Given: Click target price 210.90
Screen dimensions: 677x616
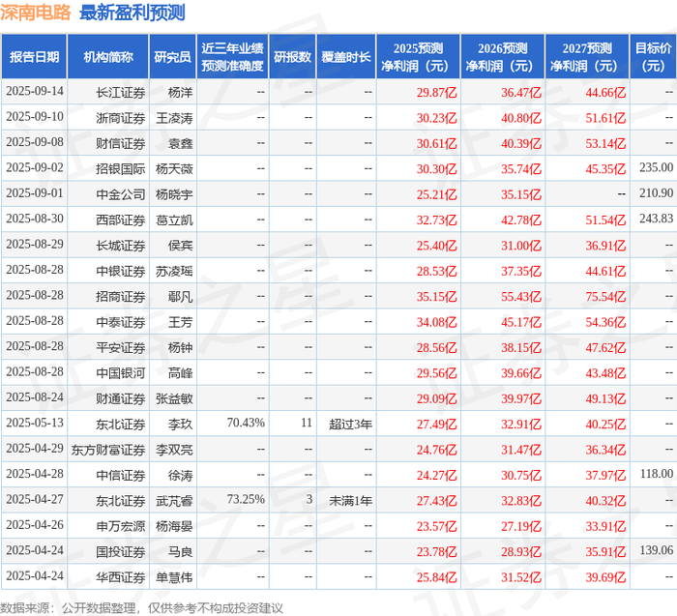Looking at the screenshot, I should [656, 193].
